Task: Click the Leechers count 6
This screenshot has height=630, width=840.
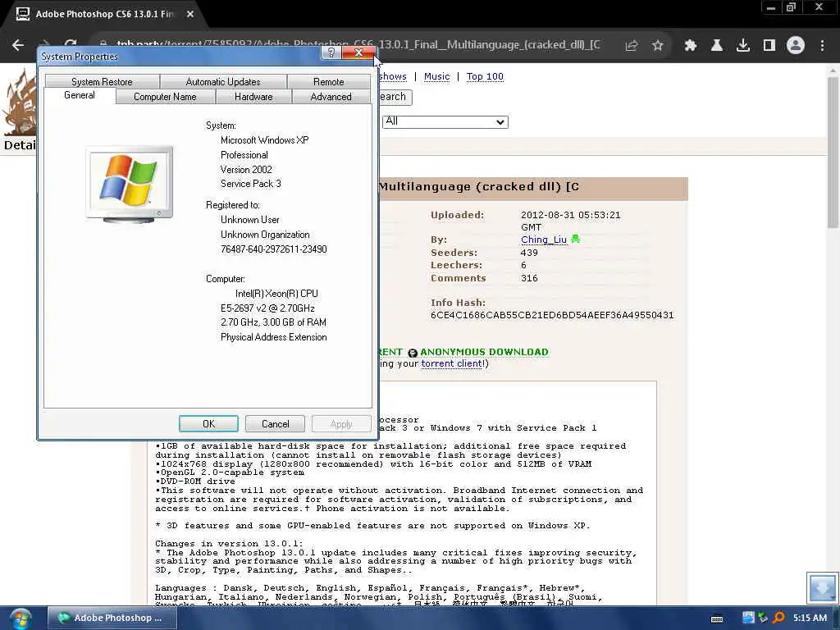Action: pos(524,265)
